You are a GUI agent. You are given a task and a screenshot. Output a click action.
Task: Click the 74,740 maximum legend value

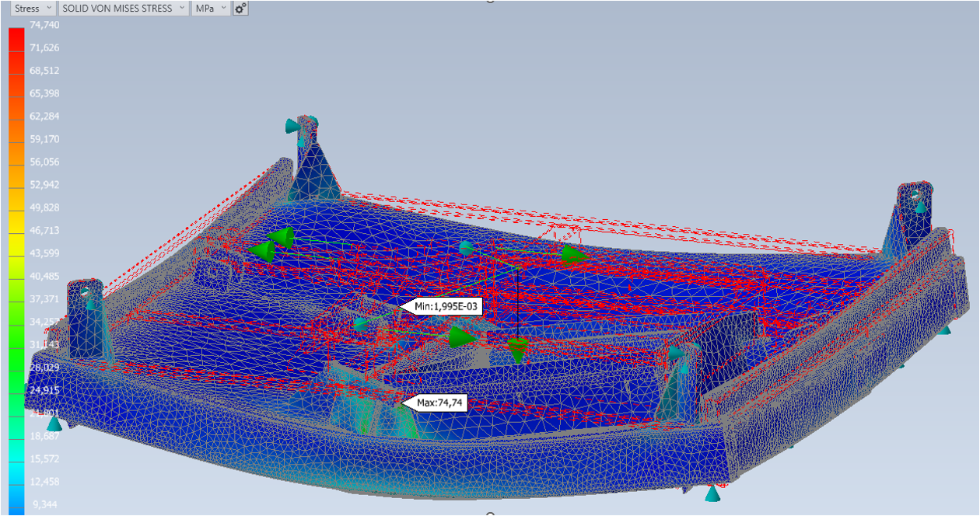click(x=44, y=25)
